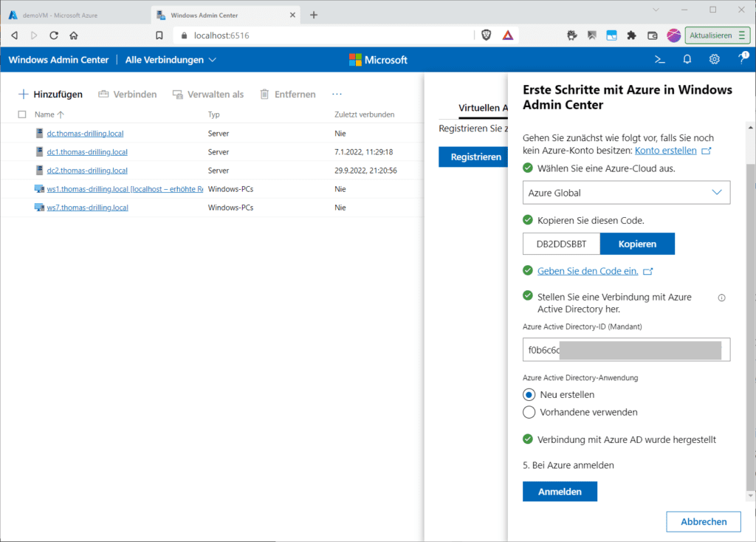Go to browser home page icon
The width and height of the screenshot is (756, 542).
(x=74, y=35)
